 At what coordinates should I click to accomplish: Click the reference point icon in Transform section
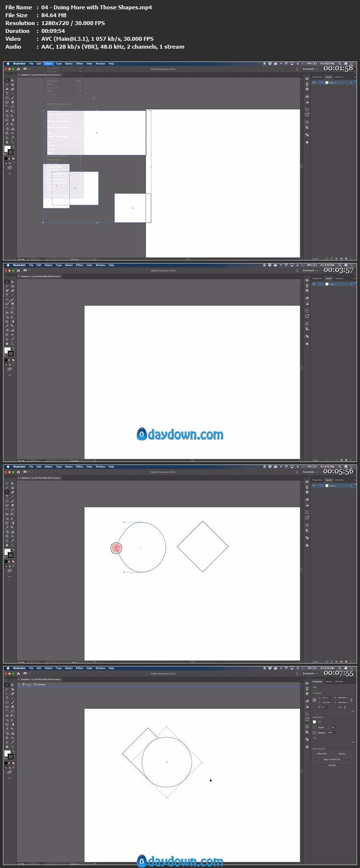(314, 700)
